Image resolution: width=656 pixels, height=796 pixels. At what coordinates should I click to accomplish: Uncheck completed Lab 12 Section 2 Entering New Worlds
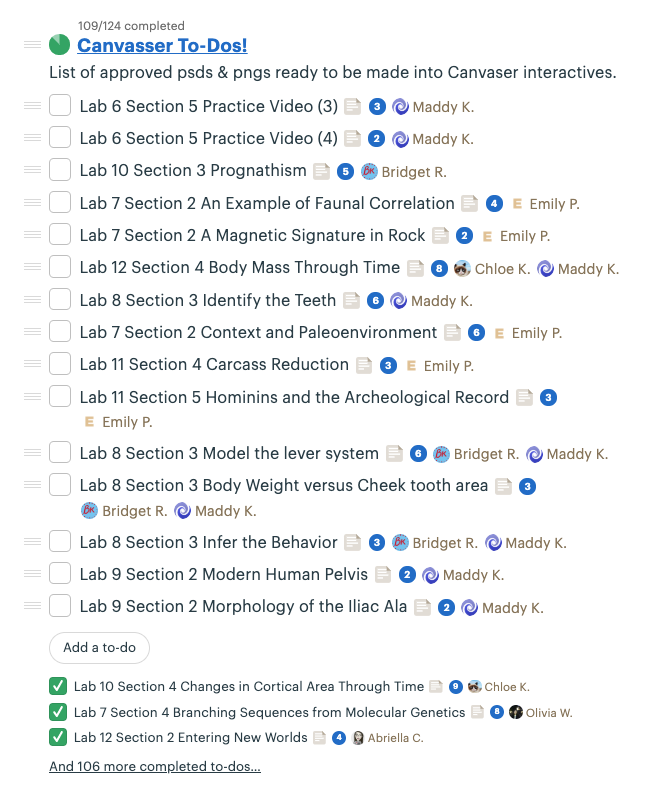pos(58,737)
